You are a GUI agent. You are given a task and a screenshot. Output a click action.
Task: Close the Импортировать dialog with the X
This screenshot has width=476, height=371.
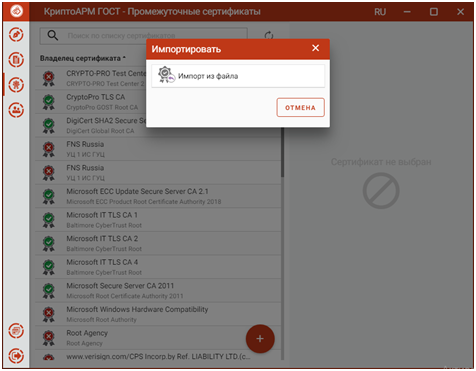tap(315, 48)
